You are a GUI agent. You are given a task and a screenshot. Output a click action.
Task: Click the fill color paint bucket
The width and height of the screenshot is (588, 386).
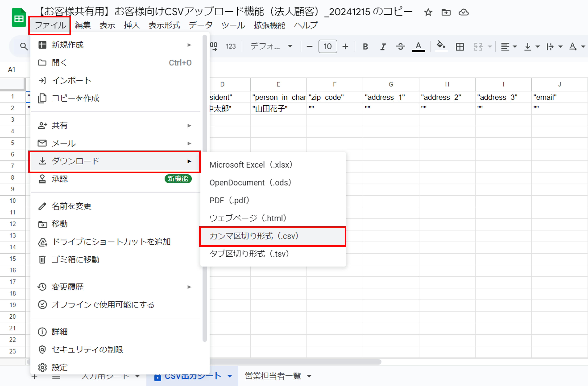pyautogui.click(x=441, y=46)
